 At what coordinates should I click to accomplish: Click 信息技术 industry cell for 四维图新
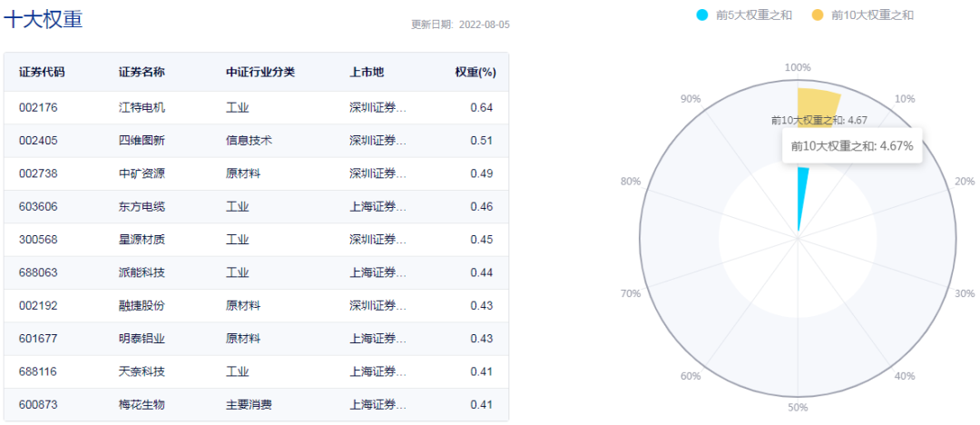[x=249, y=141]
